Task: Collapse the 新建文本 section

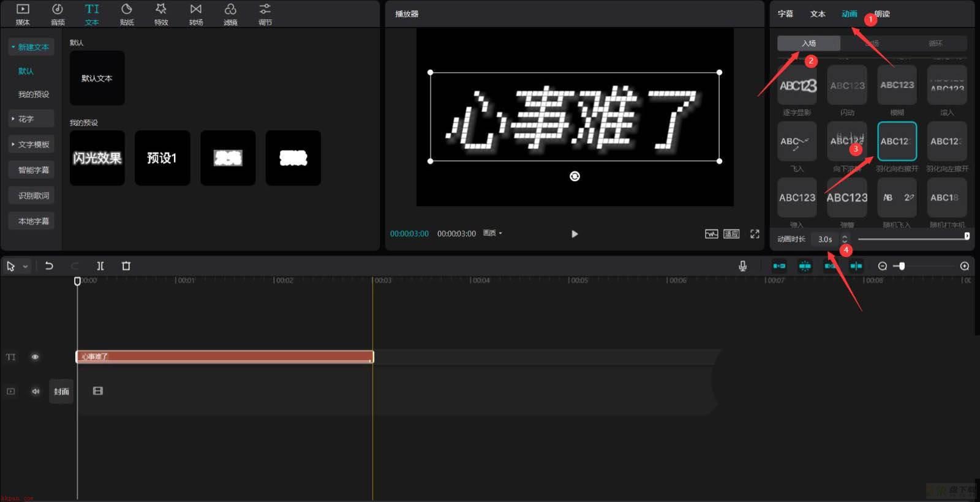Action: point(31,47)
